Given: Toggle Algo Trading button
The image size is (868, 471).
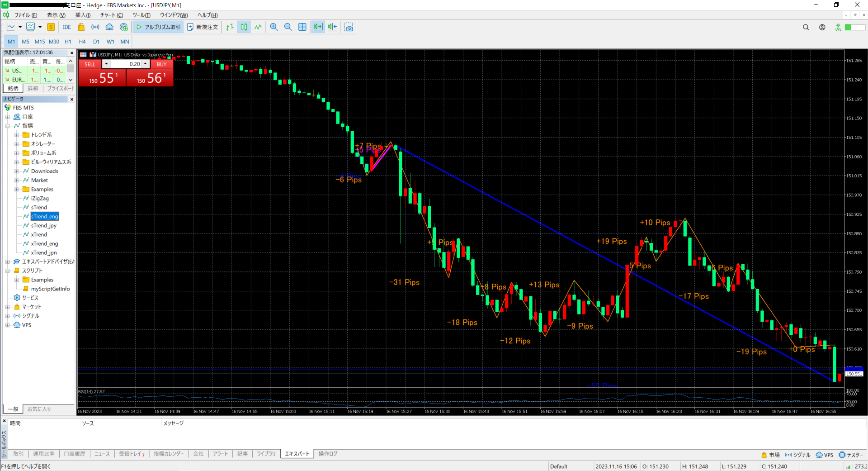Looking at the screenshot, I should [x=158, y=27].
